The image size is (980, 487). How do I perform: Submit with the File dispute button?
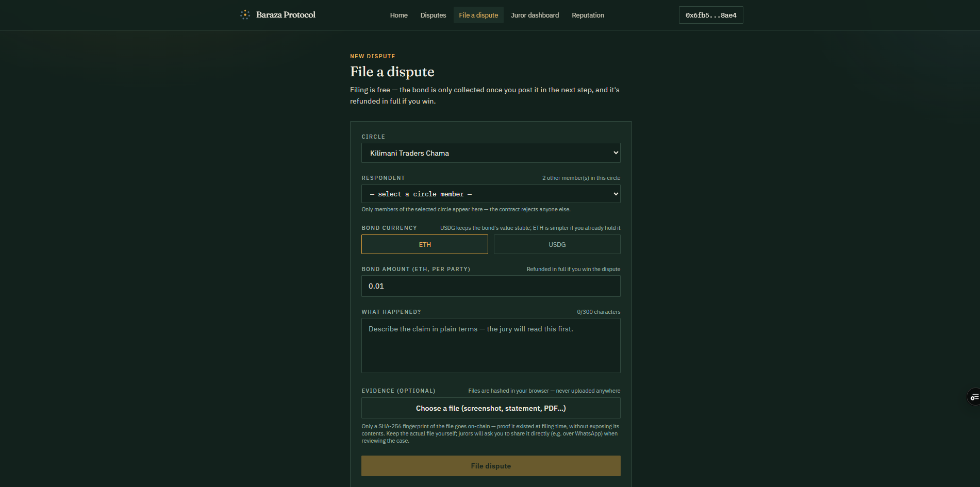point(491,466)
